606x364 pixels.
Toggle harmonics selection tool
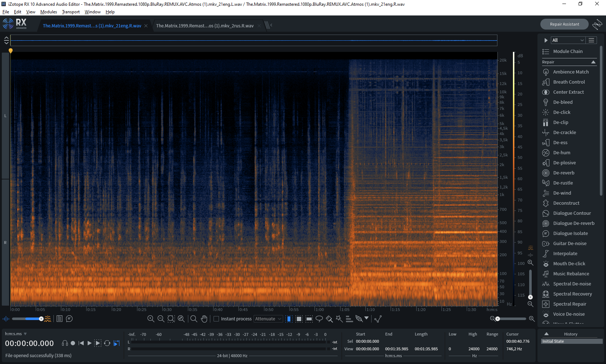point(349,319)
